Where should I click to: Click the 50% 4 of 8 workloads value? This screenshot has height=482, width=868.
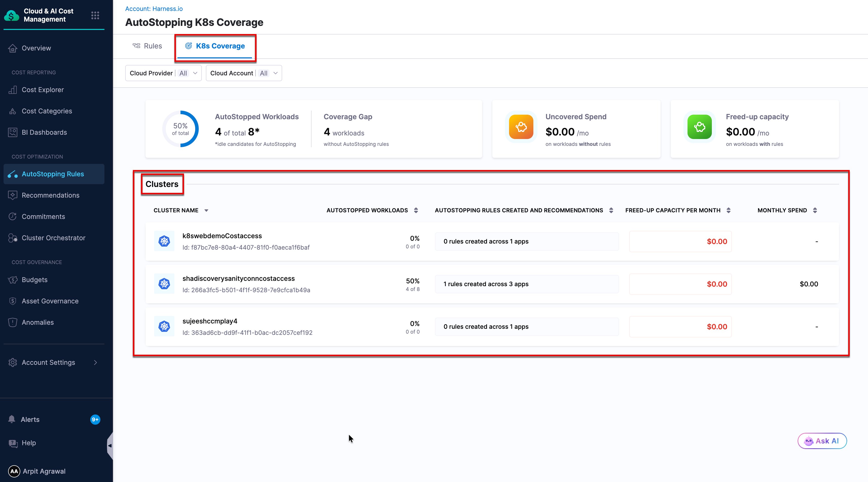tap(412, 284)
